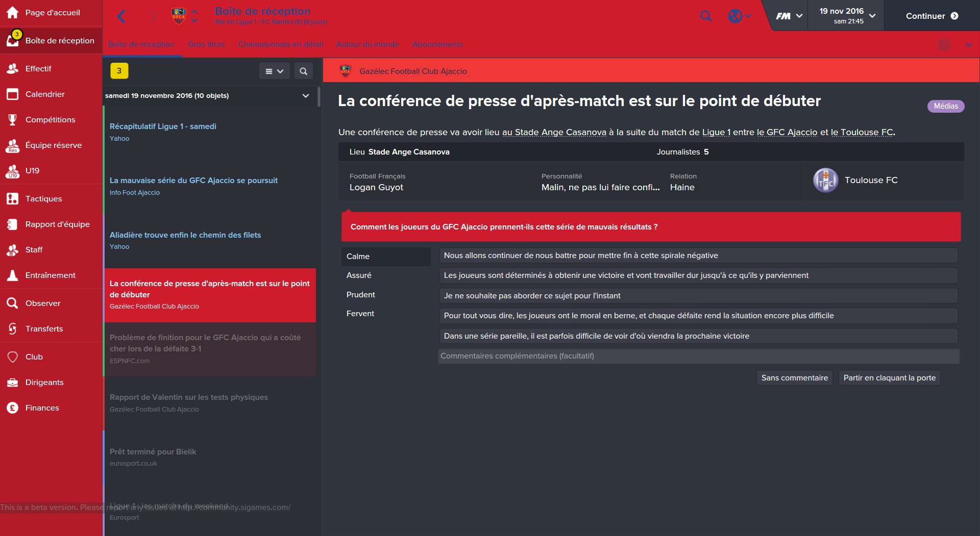980x536 pixels.
Task: Click the world globe icon
Action: click(x=734, y=16)
